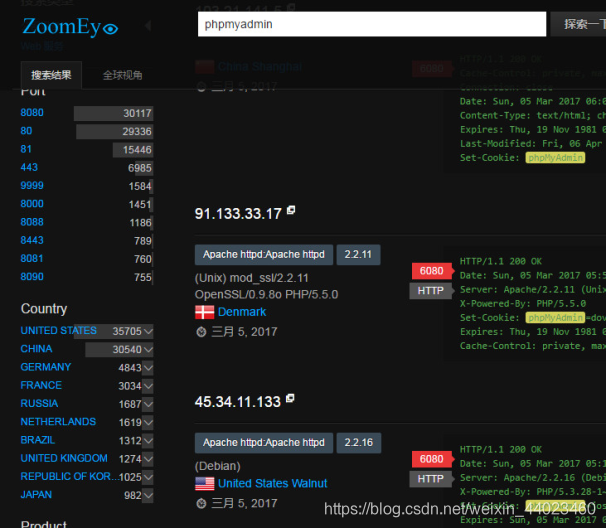Click the Denmark location link
The width and height of the screenshot is (606, 528).
pyautogui.click(x=242, y=312)
